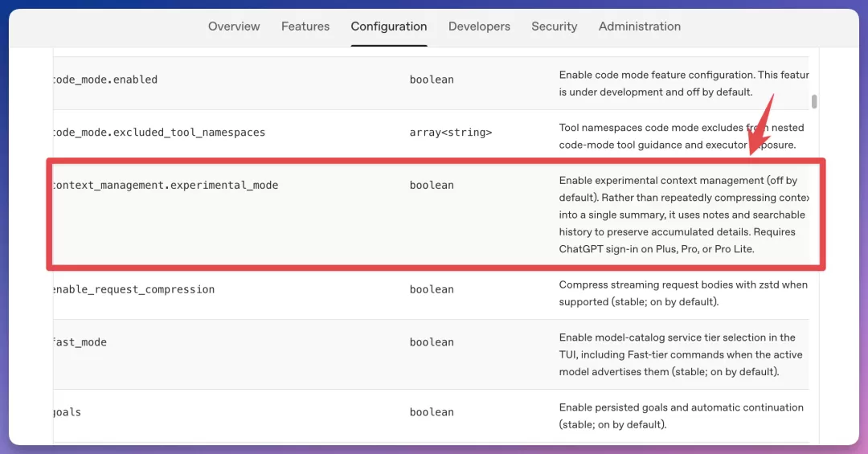Click the goals key name
This screenshot has width=868, height=454.
[x=67, y=412]
